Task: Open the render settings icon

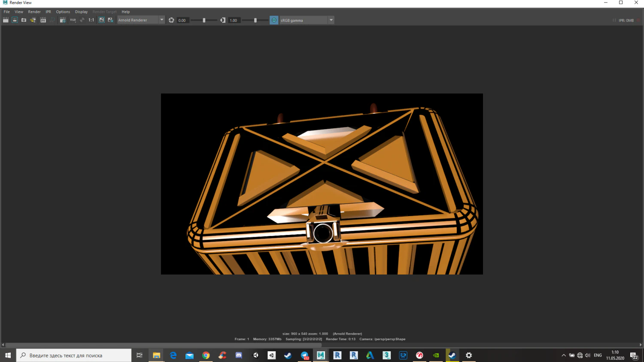Action: [x=63, y=20]
